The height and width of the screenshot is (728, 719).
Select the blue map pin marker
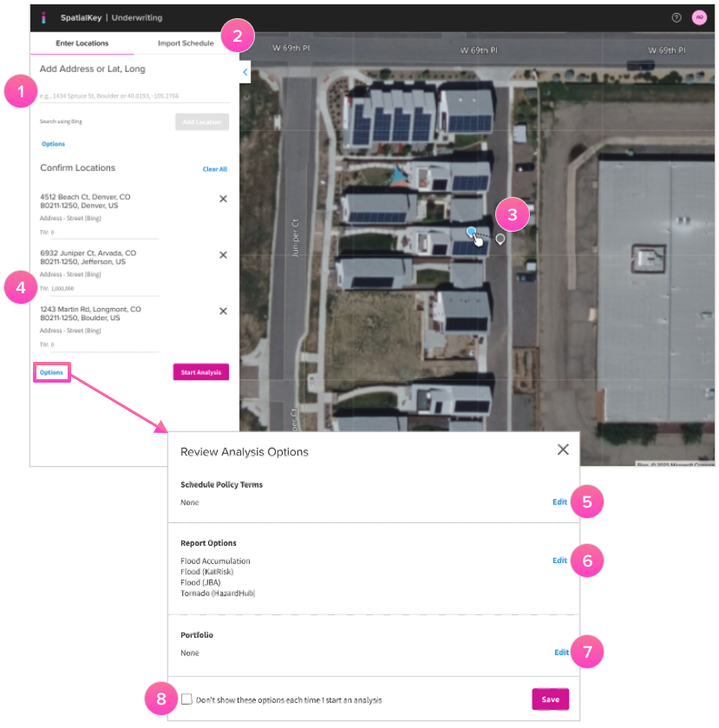(x=473, y=233)
